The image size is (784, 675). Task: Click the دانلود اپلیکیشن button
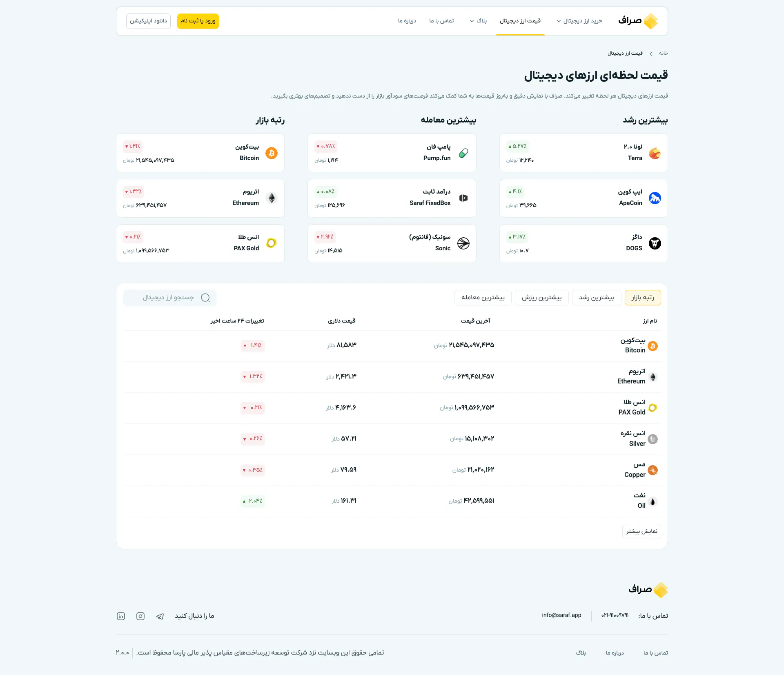[148, 21]
